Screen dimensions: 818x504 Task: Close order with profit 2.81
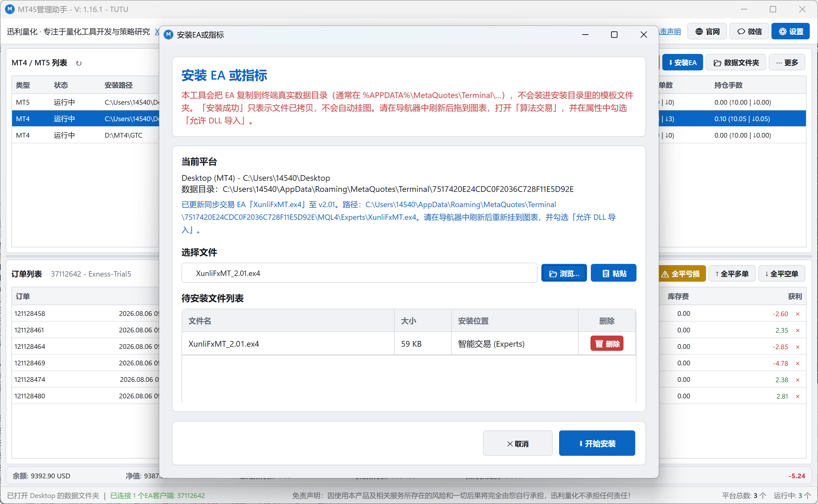(x=798, y=396)
